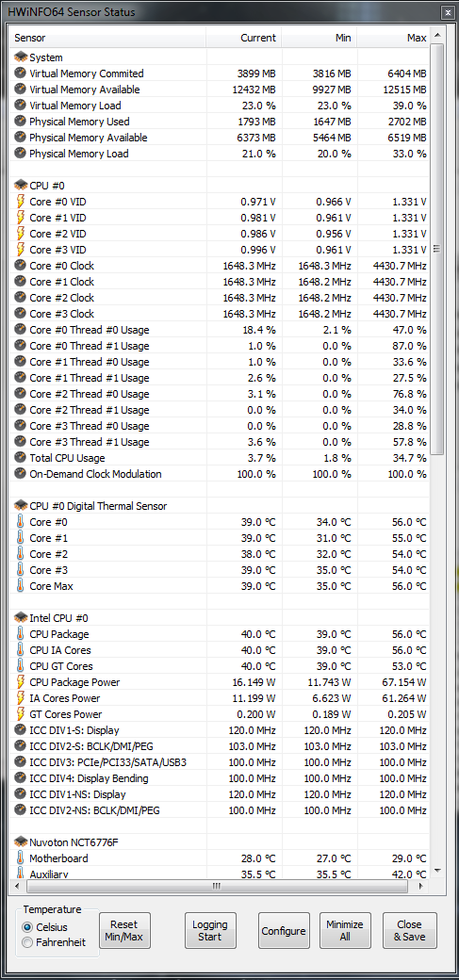Select the Motherboard temperature thermometer icon
Screen dimensions: 459x980
coord(21,858)
